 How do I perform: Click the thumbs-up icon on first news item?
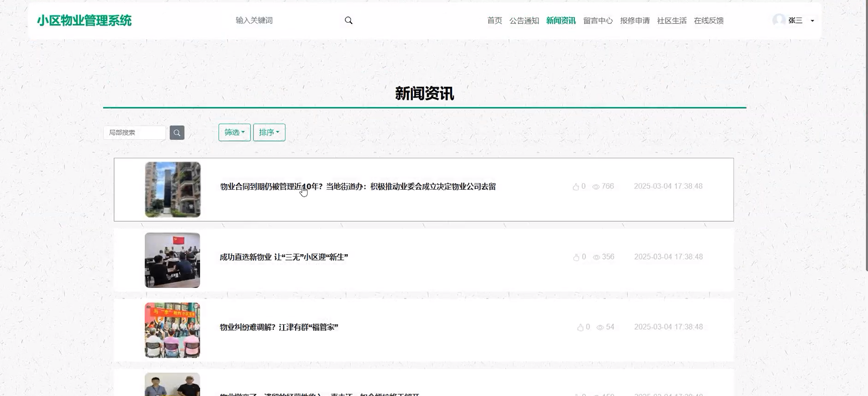(x=576, y=187)
